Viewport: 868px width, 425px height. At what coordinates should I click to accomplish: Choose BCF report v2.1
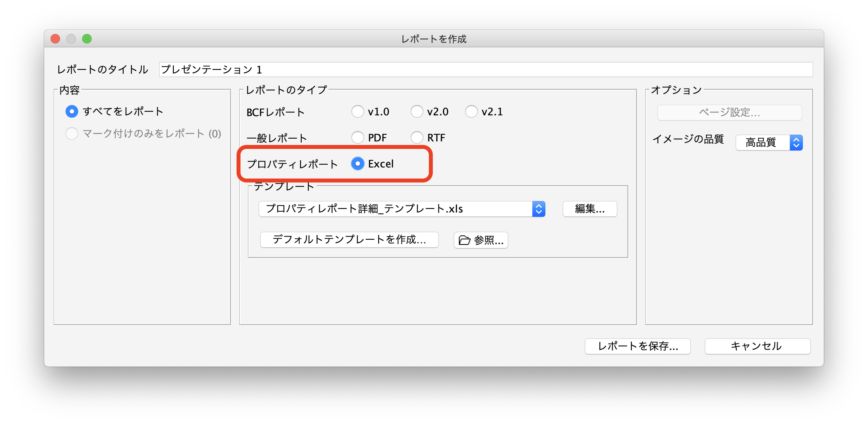472,112
